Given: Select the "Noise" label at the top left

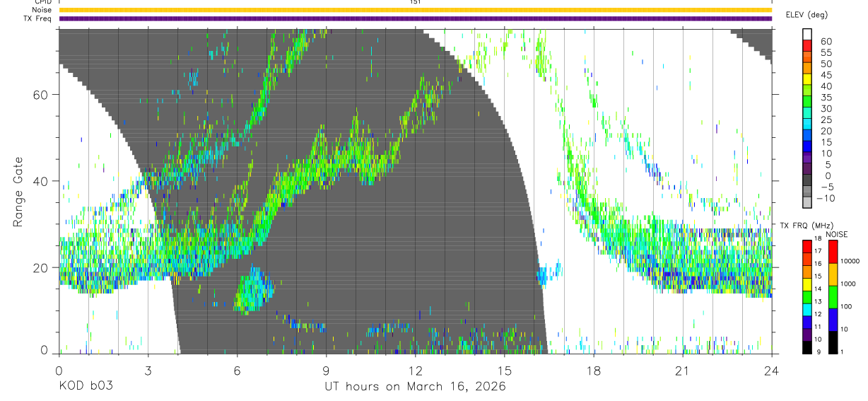Looking at the screenshot, I should point(42,10).
